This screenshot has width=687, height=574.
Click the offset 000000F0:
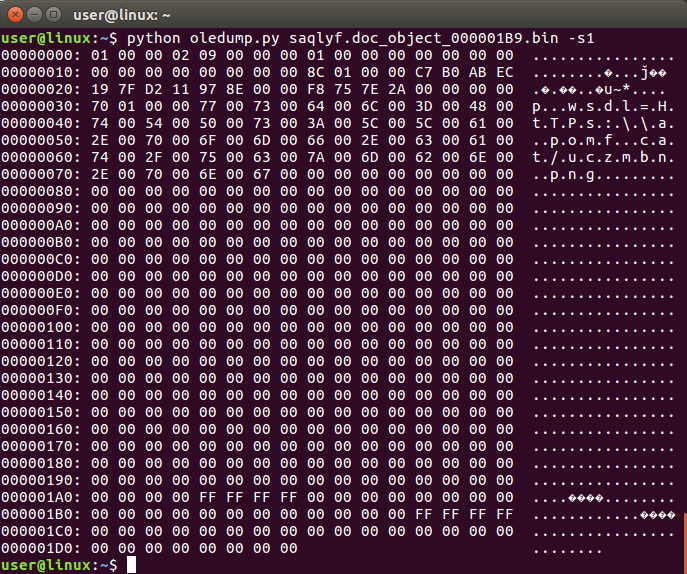[41, 311]
